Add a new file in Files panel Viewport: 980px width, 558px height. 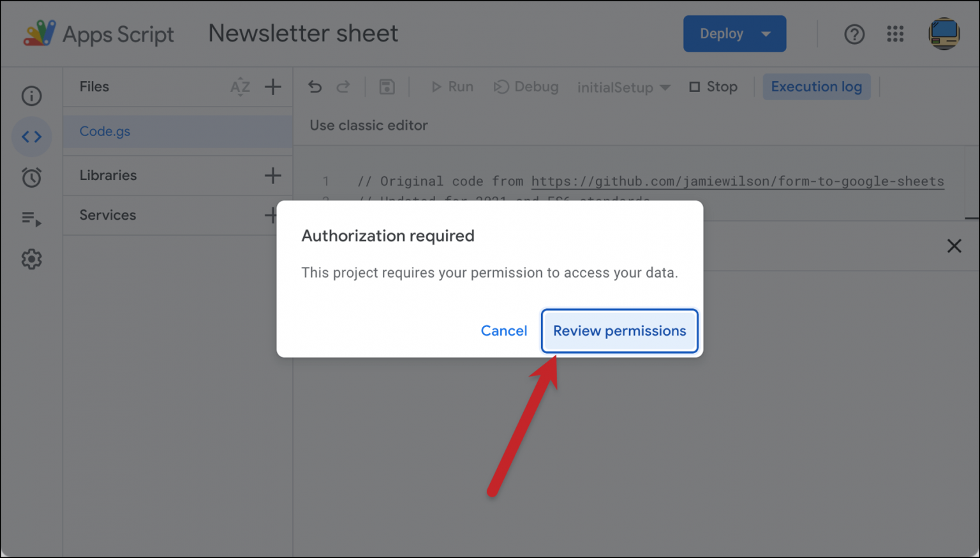coord(273,87)
